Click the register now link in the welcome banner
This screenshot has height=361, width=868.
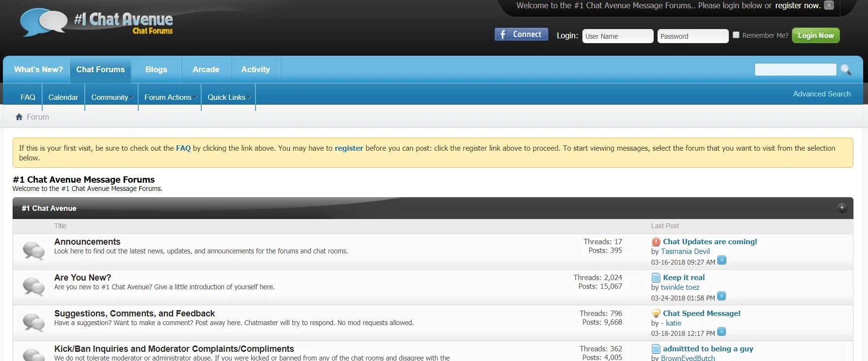click(x=798, y=5)
